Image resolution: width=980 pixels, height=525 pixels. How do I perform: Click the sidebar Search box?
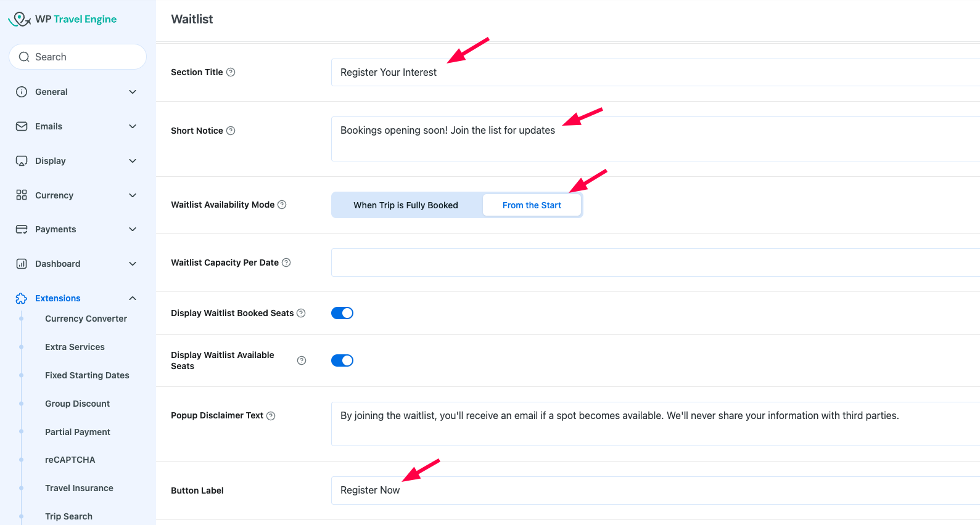point(78,57)
